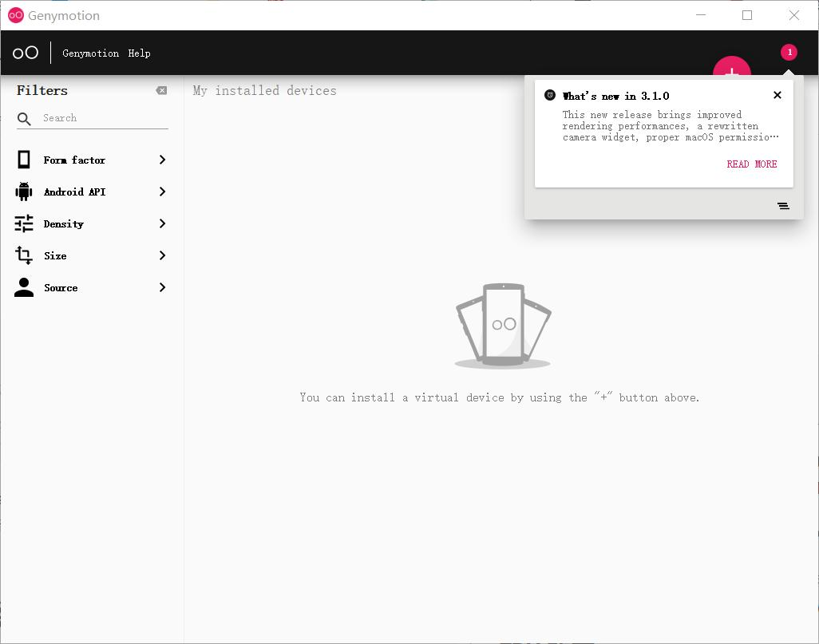This screenshot has height=644, width=819.
Task: Click the search magnifier icon
Action: 24,119
